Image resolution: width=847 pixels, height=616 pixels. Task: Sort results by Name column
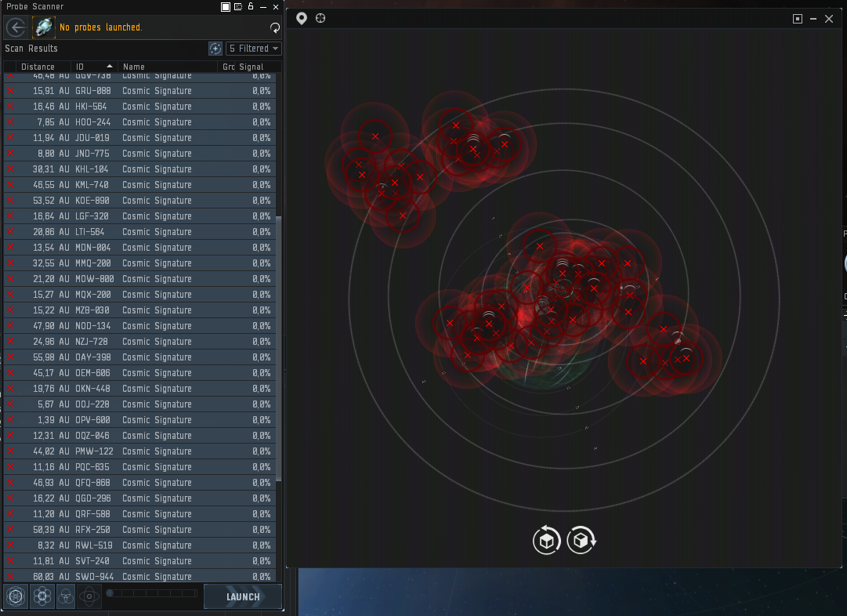[167, 67]
